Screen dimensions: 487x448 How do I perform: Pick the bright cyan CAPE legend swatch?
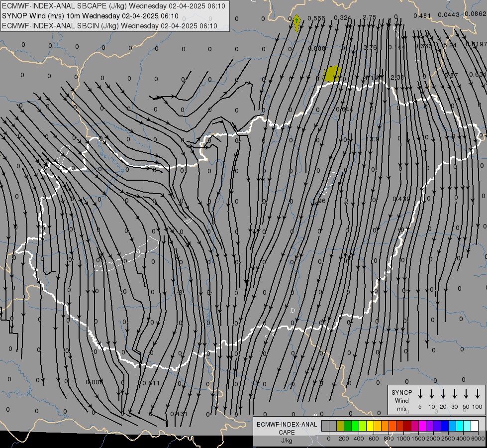pos(459,426)
